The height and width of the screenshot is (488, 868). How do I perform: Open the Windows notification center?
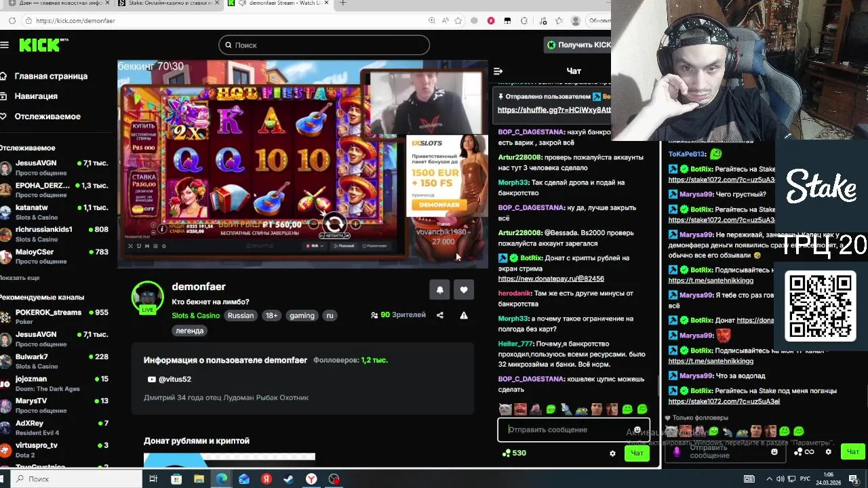[x=854, y=479]
